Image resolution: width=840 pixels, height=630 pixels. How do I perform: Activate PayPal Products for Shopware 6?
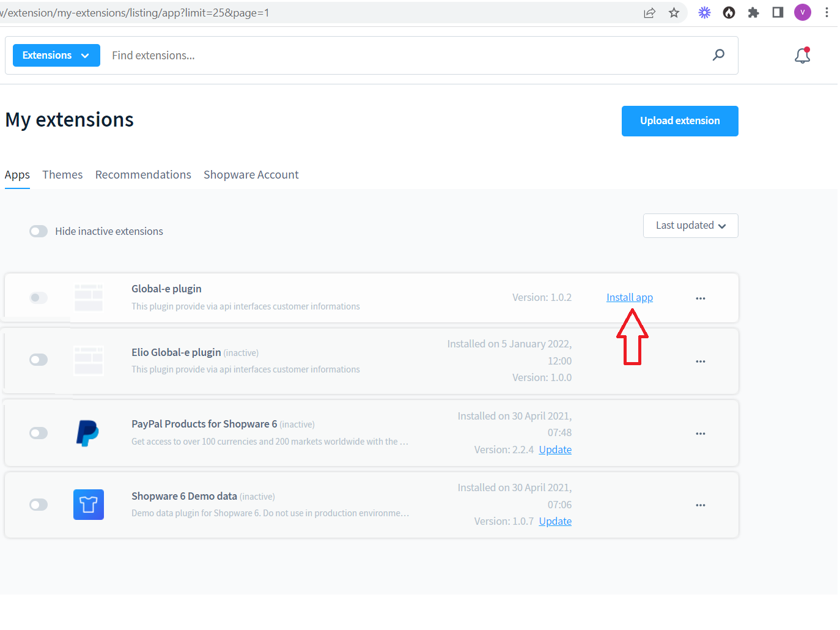tap(38, 433)
